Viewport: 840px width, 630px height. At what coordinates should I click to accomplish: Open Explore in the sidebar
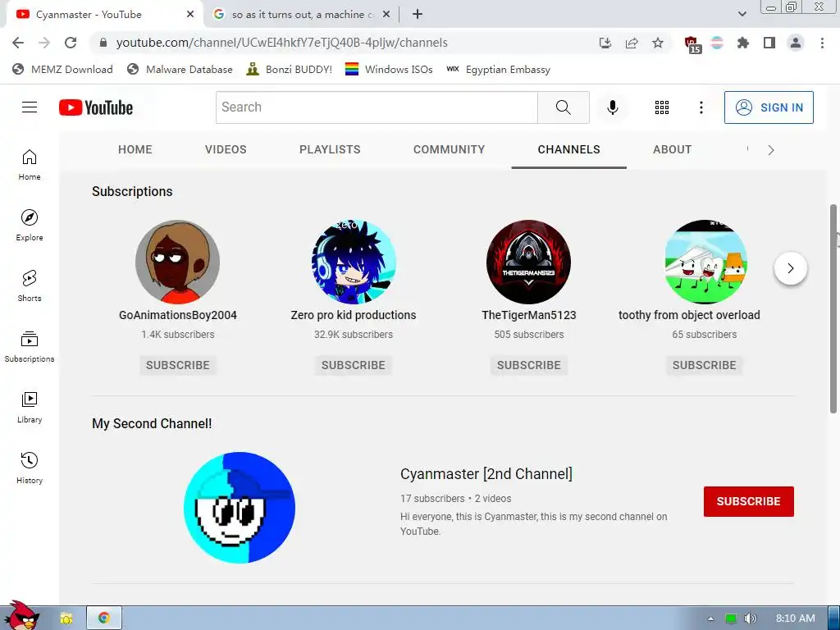coord(30,226)
